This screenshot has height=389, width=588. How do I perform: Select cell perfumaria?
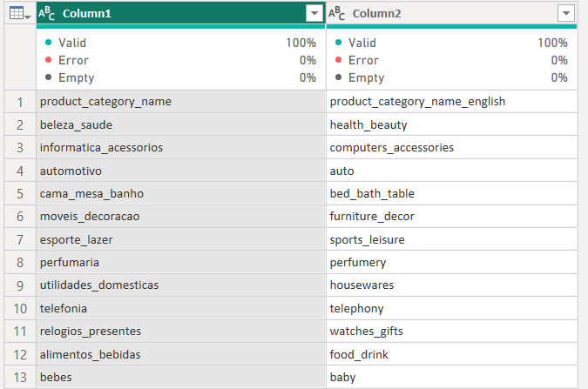pyautogui.click(x=180, y=262)
